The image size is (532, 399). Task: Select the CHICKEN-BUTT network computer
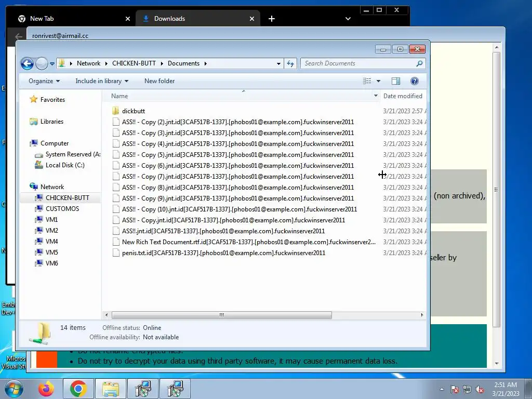[x=67, y=198]
